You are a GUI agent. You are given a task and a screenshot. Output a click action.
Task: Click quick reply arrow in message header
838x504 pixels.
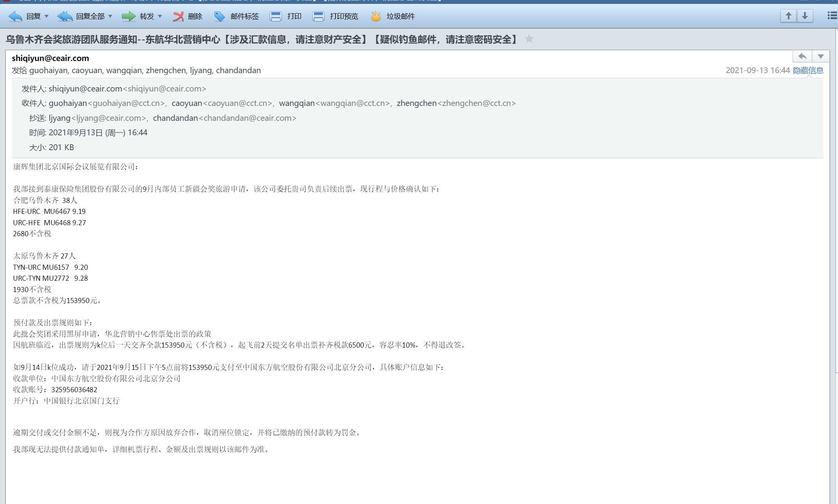coord(802,56)
